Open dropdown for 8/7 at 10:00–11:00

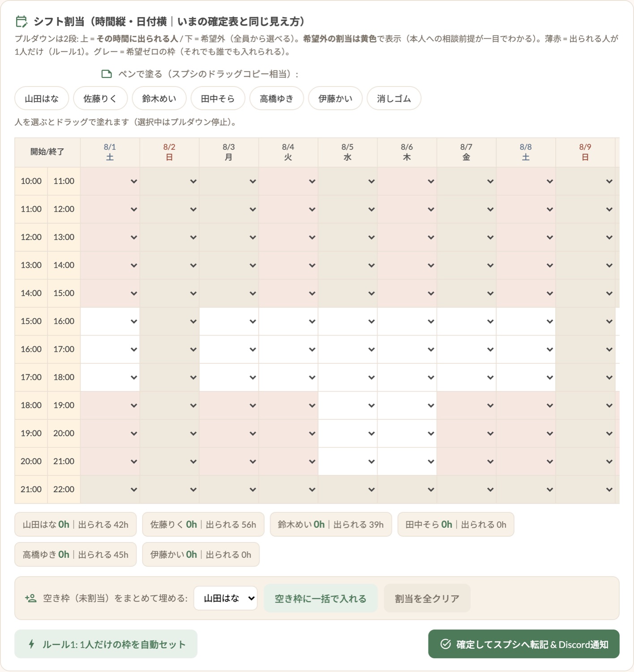click(x=467, y=181)
